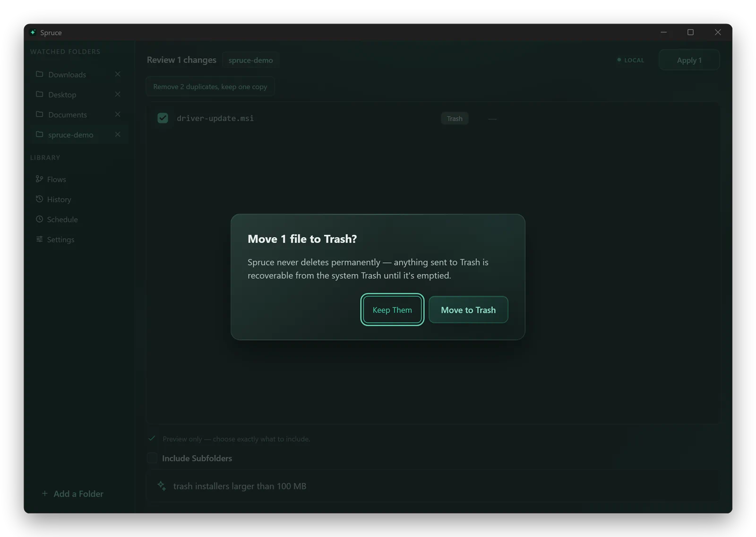Click the spruce-demo folder chip
Viewport: 756px width, 537px height.
pyautogui.click(x=250, y=60)
